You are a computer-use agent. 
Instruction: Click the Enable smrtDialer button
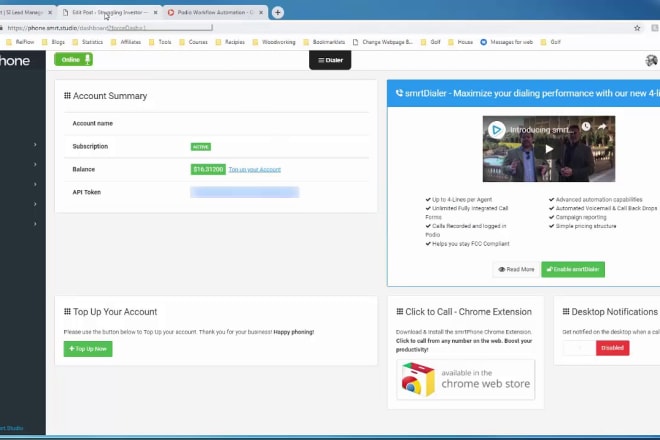(x=573, y=269)
